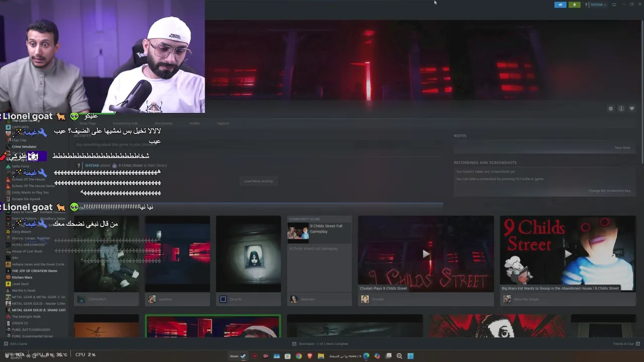The height and width of the screenshot is (362, 644).
Task: Click the Load More Activity button
Action: click(x=259, y=181)
